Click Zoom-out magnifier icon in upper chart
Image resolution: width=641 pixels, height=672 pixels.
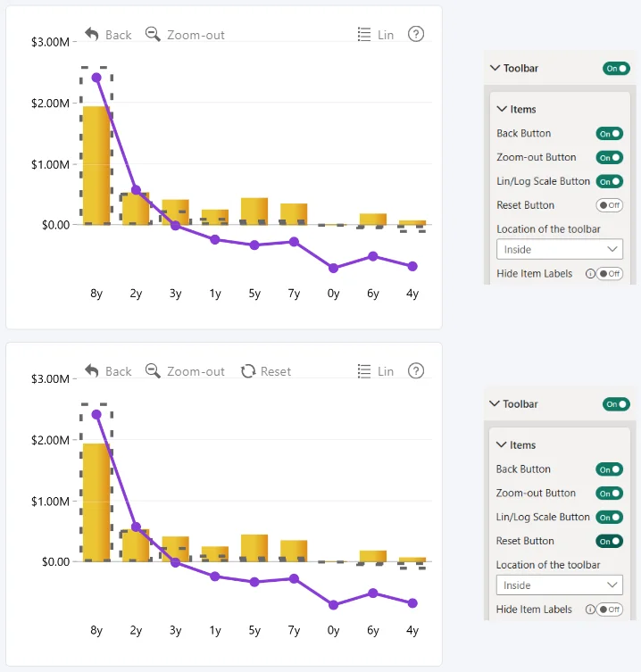(x=153, y=34)
